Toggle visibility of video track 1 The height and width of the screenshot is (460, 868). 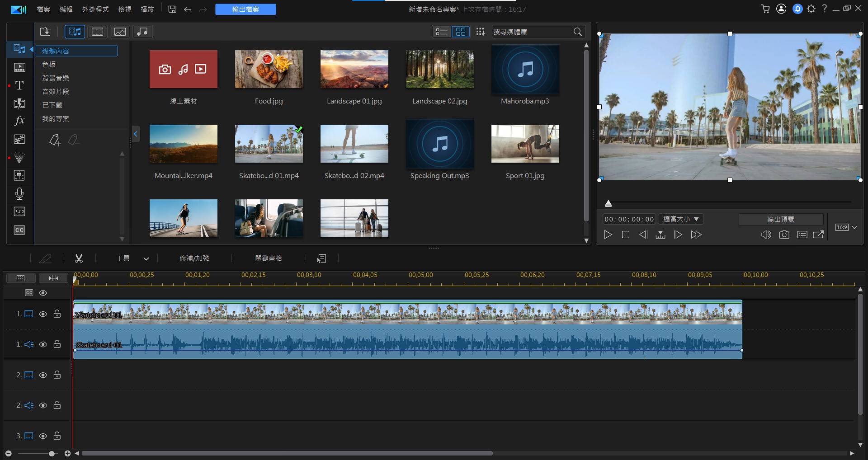click(x=43, y=314)
